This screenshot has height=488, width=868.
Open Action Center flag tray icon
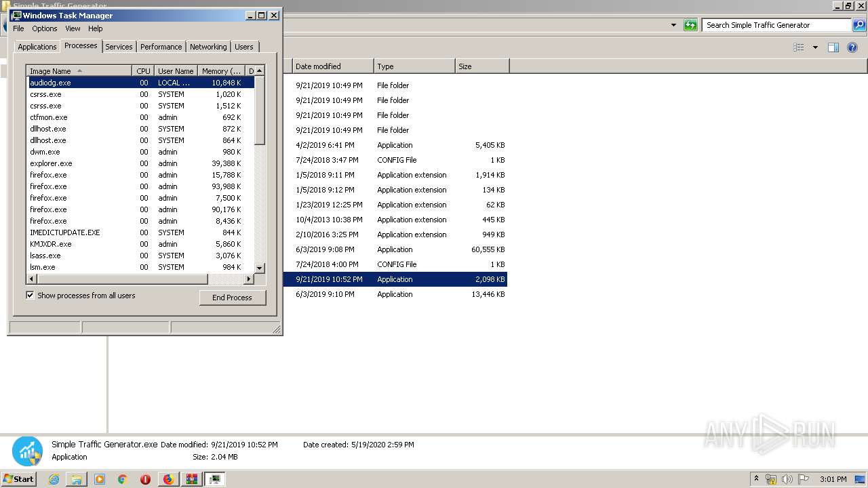804,479
